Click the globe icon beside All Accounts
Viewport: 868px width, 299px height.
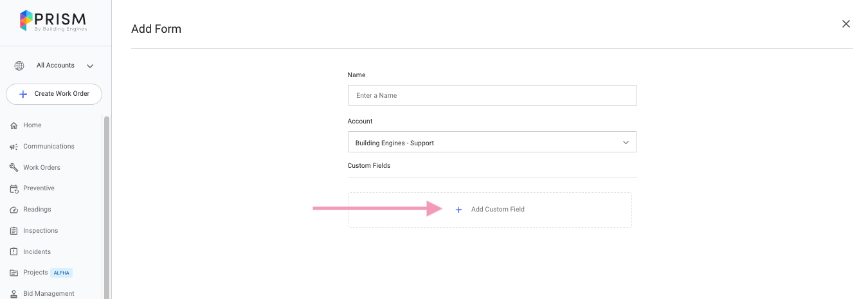pos(19,66)
